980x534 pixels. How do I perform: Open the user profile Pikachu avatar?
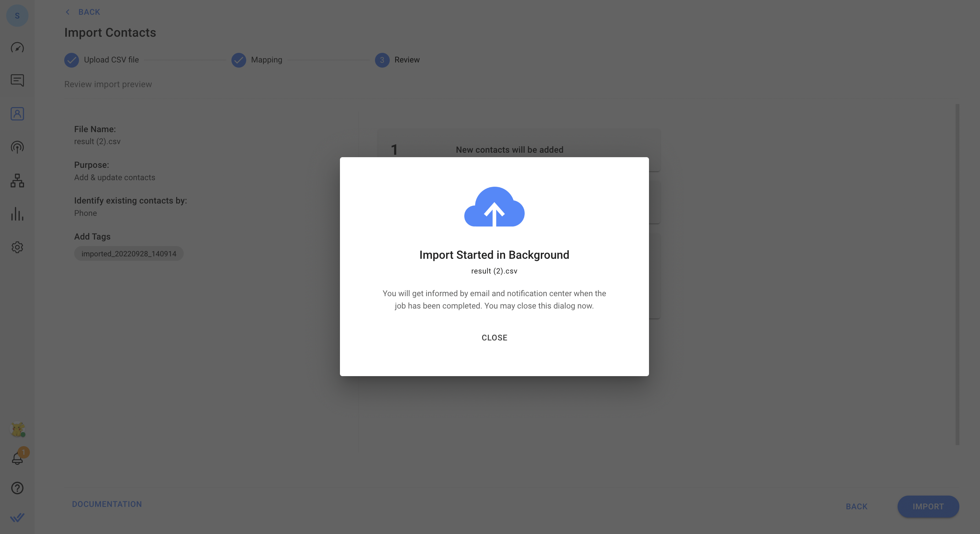coord(17,429)
